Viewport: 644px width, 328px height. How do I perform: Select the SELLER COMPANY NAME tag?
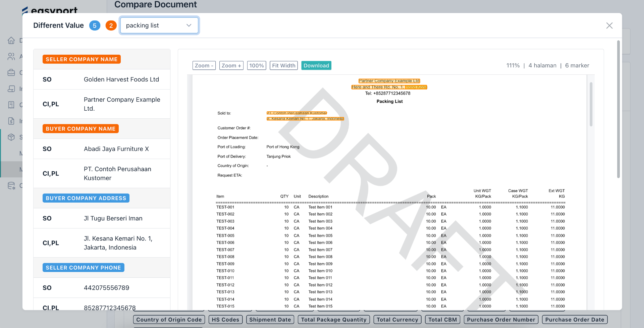tap(82, 59)
